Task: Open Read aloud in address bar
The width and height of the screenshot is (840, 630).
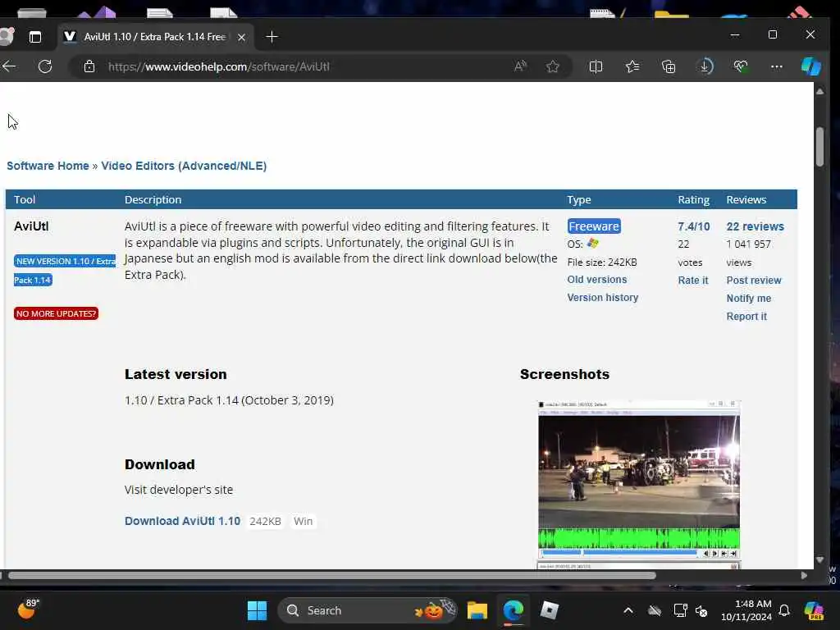Action: (520, 66)
